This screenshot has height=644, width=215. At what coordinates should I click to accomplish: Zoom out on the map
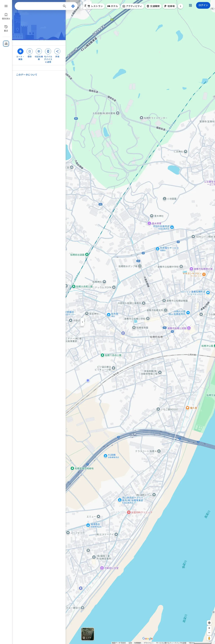point(209,633)
